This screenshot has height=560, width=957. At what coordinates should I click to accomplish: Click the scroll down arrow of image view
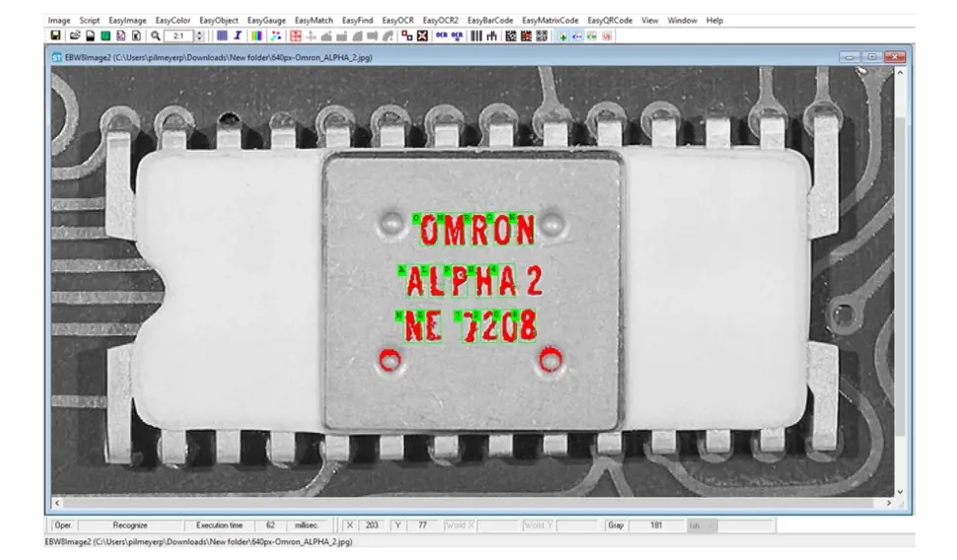pos(899,491)
